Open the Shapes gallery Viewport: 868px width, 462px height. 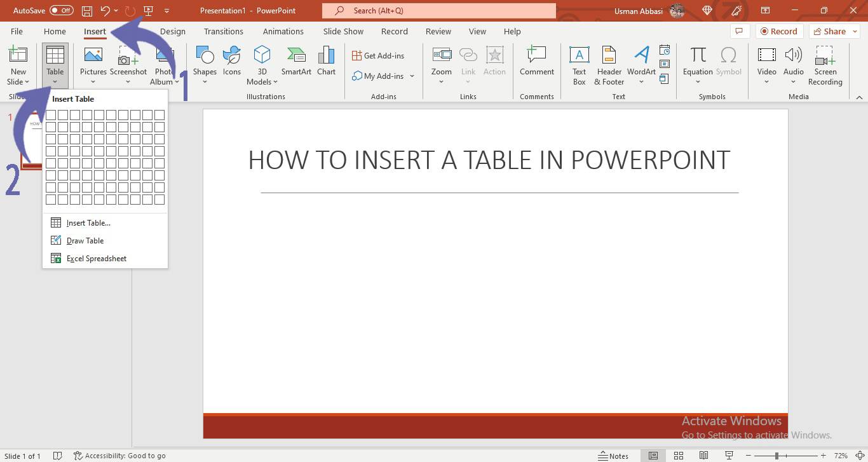(x=205, y=65)
